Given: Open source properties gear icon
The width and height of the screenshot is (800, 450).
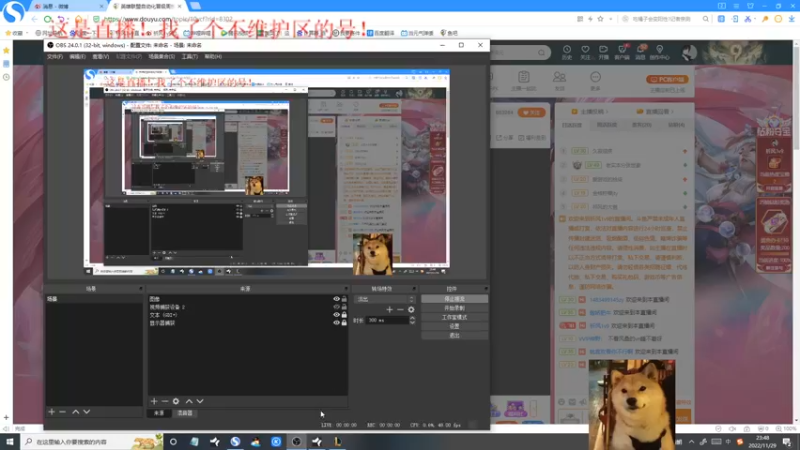Looking at the screenshot, I should [x=176, y=402].
